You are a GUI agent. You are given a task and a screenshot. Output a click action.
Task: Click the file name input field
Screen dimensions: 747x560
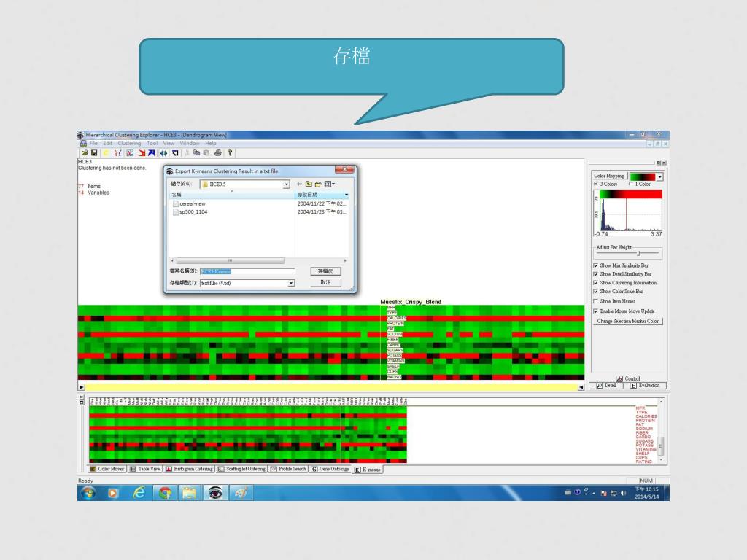coord(247,271)
